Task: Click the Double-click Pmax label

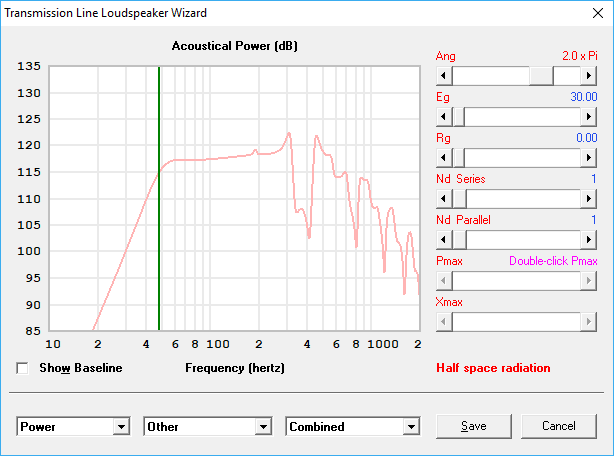Action: (553, 261)
